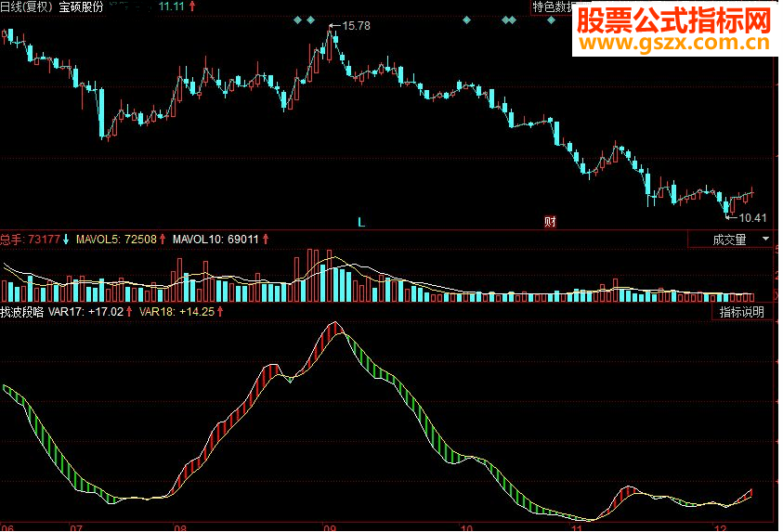The width and height of the screenshot is (783, 532).
Task: Click the 日线(复权) period label
Action: tap(26, 7)
